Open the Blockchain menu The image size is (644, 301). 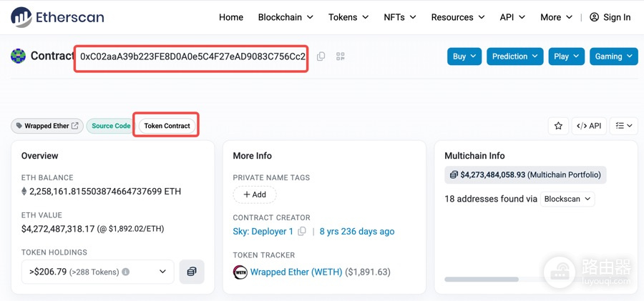286,17
